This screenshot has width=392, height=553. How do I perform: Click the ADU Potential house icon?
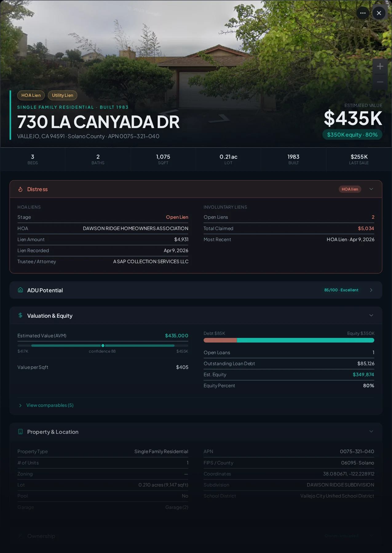(x=20, y=290)
